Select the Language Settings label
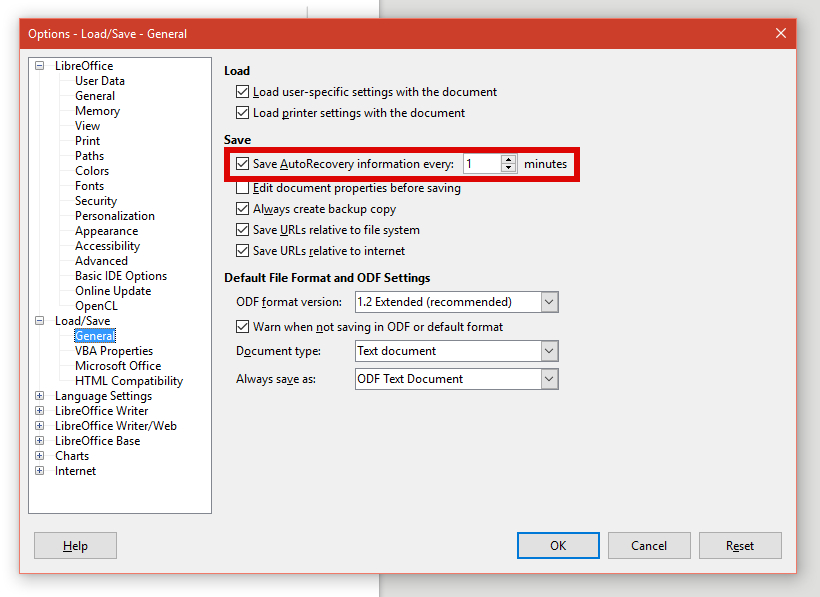 (x=104, y=396)
